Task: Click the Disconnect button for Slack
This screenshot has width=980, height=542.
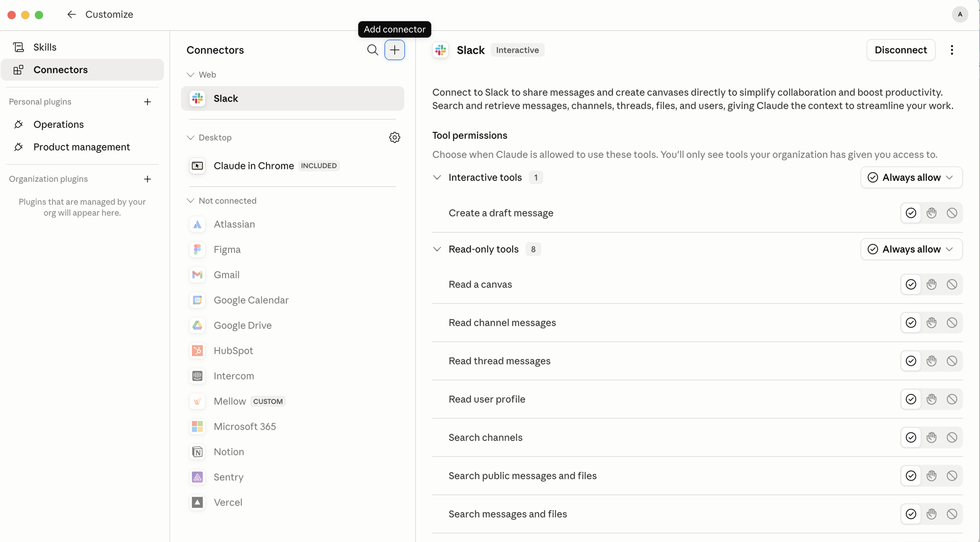Action: point(900,50)
